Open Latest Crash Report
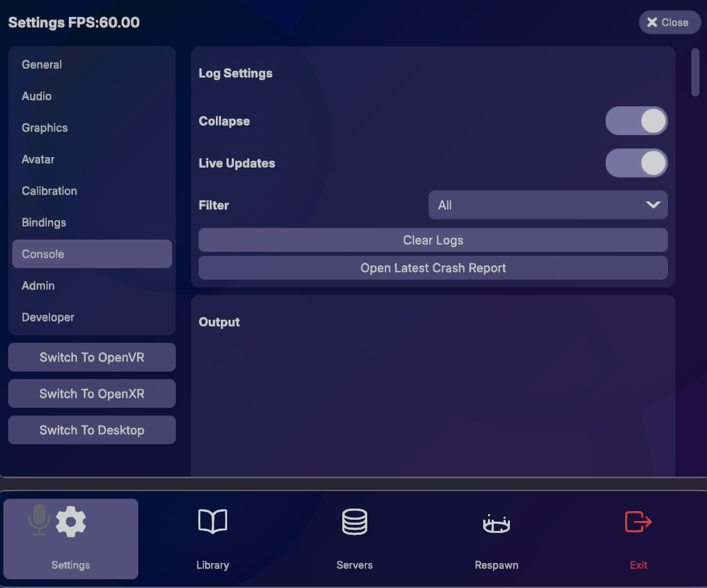Screen dimensions: 707x588 433,268
